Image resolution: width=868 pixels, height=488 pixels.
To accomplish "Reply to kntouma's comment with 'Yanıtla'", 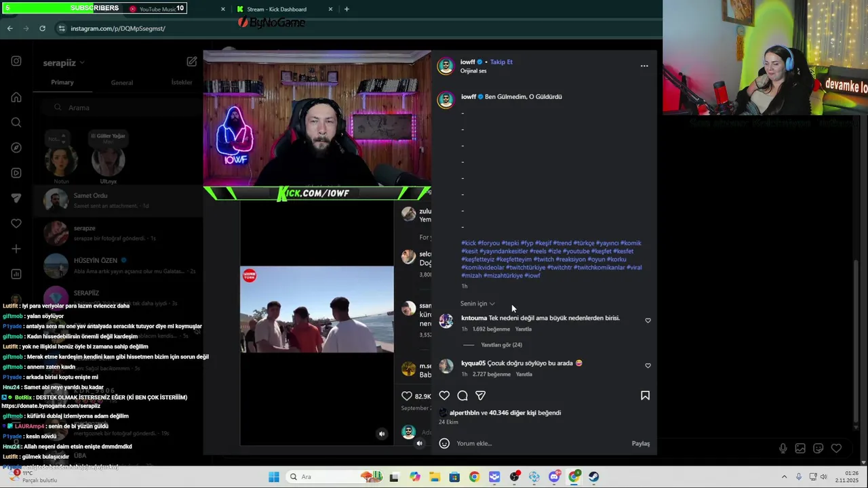I will [x=524, y=329].
